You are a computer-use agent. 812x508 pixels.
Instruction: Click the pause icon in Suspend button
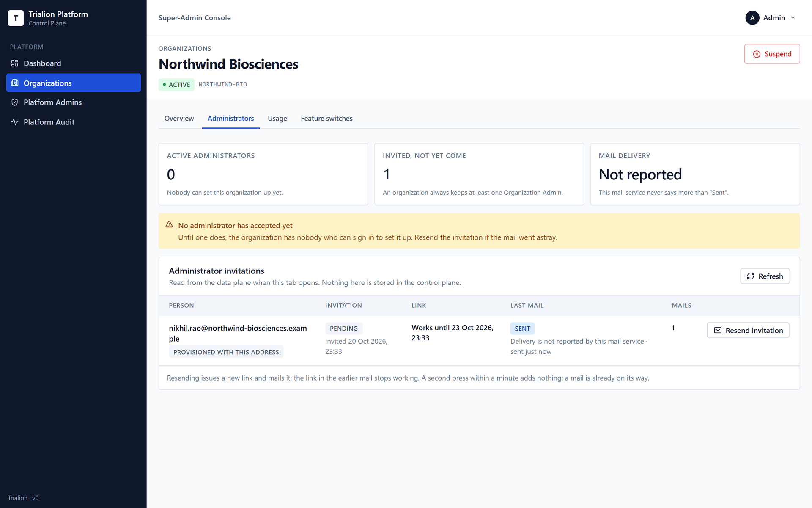(x=757, y=54)
